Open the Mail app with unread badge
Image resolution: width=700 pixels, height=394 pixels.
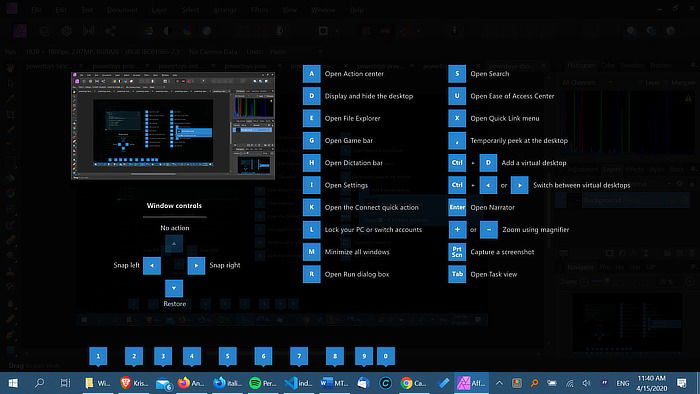pyautogui.click(x=164, y=383)
